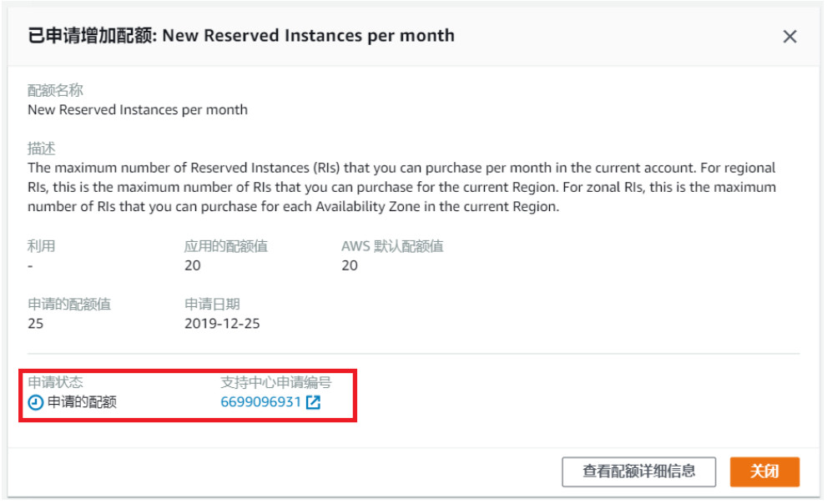Click the 申请状态 label
Image resolution: width=827 pixels, height=504 pixels.
click(55, 381)
